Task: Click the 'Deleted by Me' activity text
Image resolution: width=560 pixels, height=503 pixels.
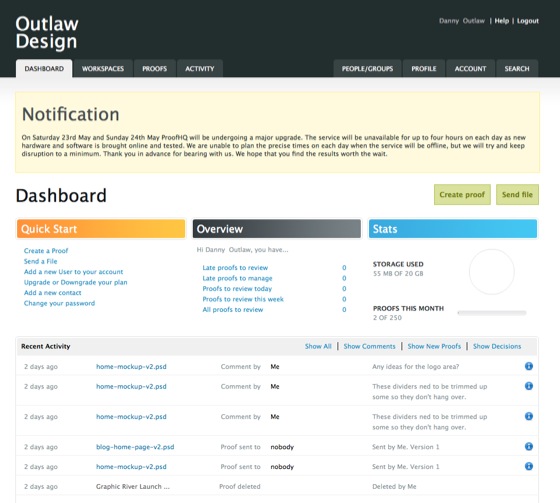Action: [x=394, y=487]
